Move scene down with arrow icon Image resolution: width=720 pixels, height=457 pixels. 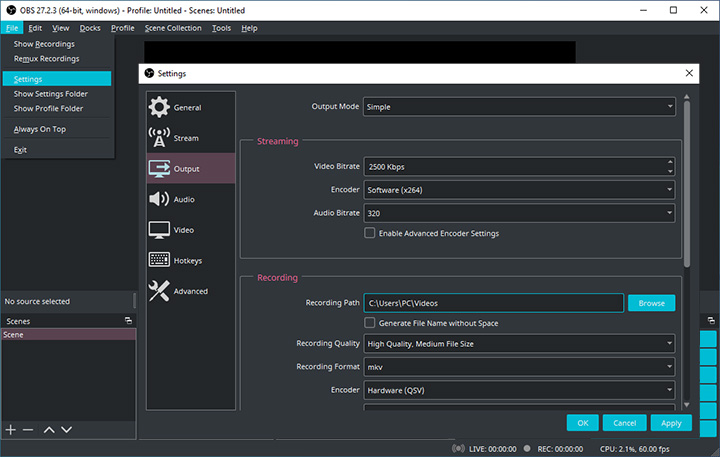coord(66,429)
